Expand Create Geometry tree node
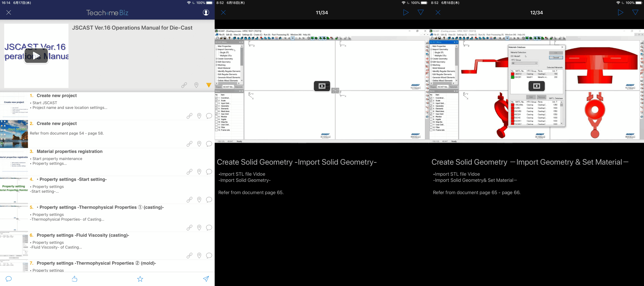Viewport: 644px width, 286px height. (217, 59)
